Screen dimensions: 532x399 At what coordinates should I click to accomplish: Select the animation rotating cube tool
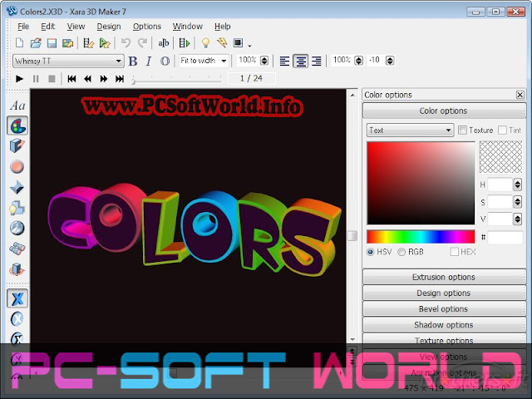pyautogui.click(x=17, y=269)
